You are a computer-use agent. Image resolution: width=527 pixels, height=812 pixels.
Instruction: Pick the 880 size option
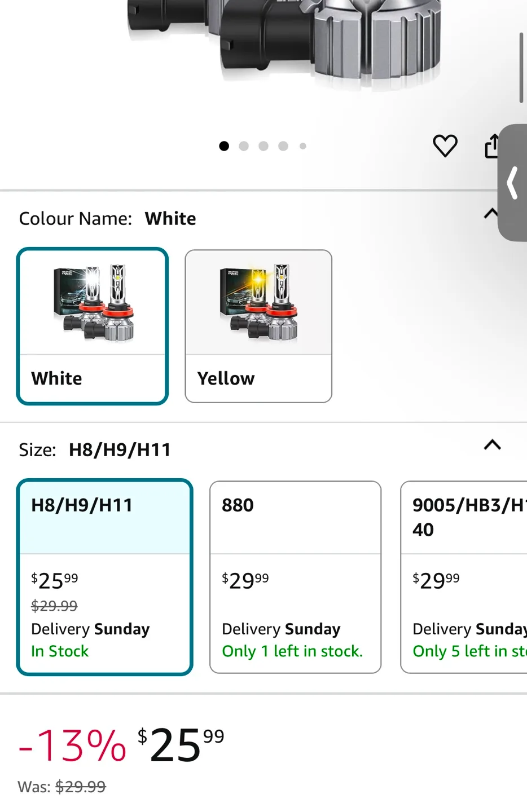coord(295,576)
